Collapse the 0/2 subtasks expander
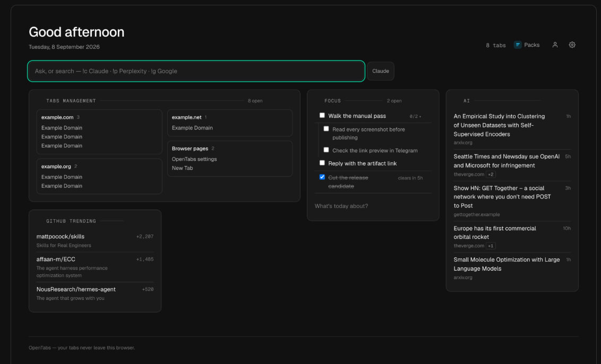Image resolution: width=601 pixels, height=364 pixels. [x=416, y=116]
